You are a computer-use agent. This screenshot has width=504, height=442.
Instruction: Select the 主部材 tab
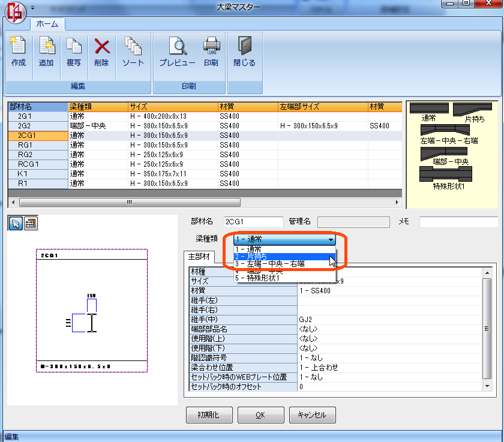pos(199,257)
